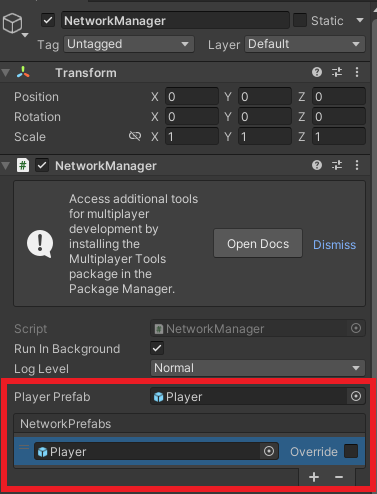Click the NetworkManager script icon
This screenshot has width=377, height=494.
(23, 165)
